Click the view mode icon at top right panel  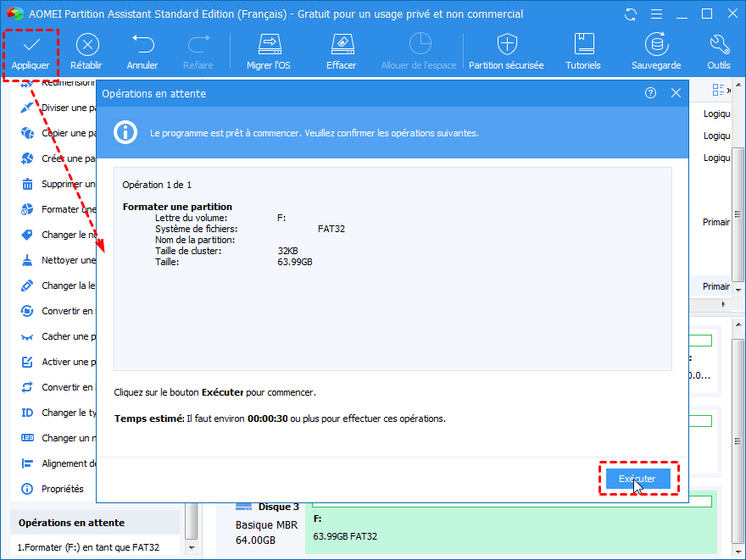pyautogui.click(x=718, y=90)
